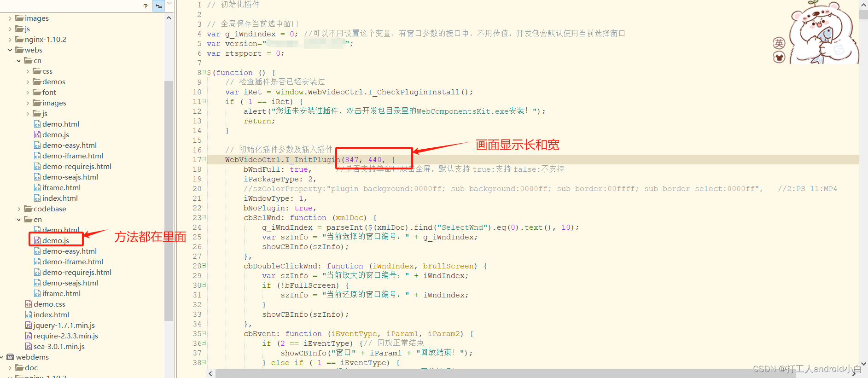This screenshot has width=868, height=378.
Task: Expand the nginx-1.10.2 folder
Action: point(10,40)
